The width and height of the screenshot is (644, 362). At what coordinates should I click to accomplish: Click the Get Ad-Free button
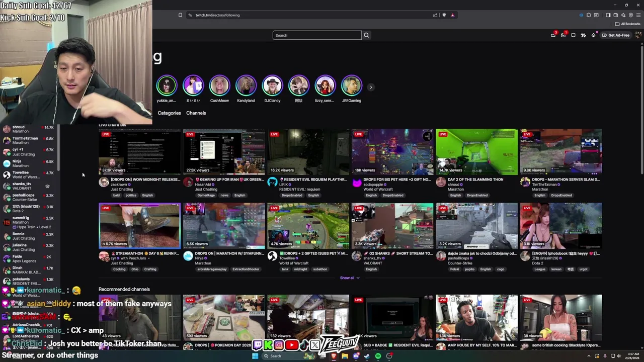[x=616, y=35]
